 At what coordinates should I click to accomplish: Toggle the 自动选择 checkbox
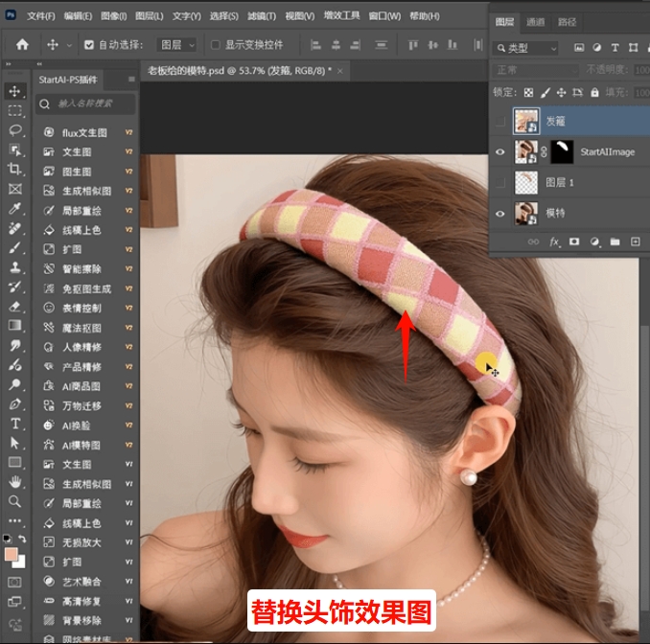89,45
